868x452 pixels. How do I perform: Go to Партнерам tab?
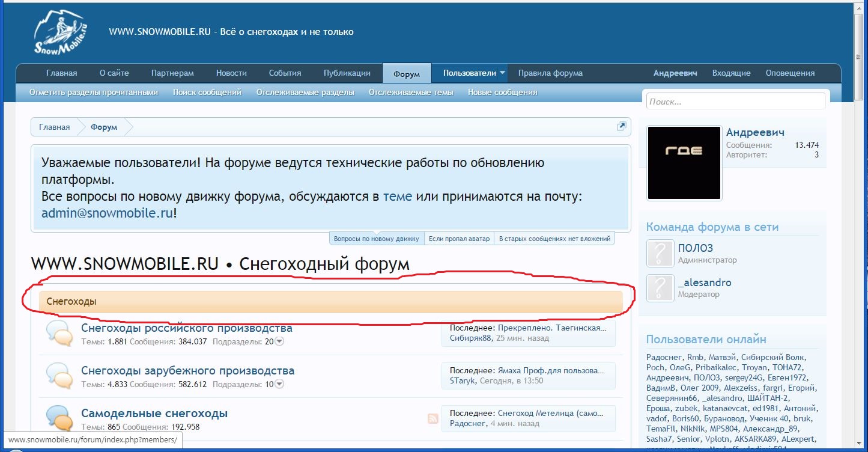tap(172, 73)
